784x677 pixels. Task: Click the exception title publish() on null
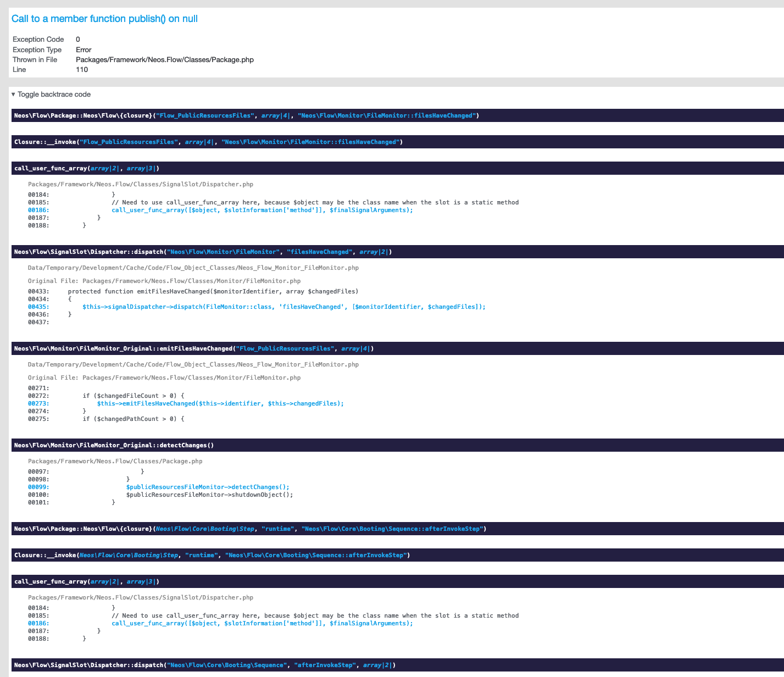point(104,18)
